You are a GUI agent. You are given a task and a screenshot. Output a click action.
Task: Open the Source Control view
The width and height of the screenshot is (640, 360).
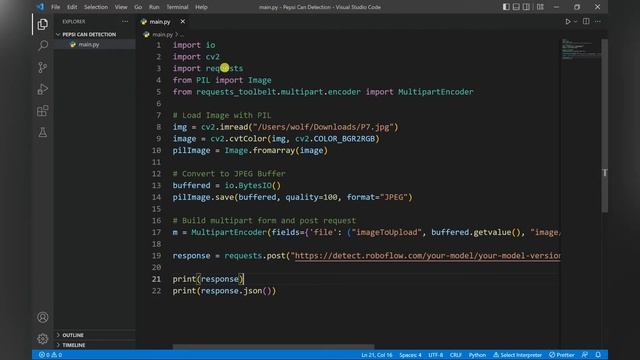point(42,67)
